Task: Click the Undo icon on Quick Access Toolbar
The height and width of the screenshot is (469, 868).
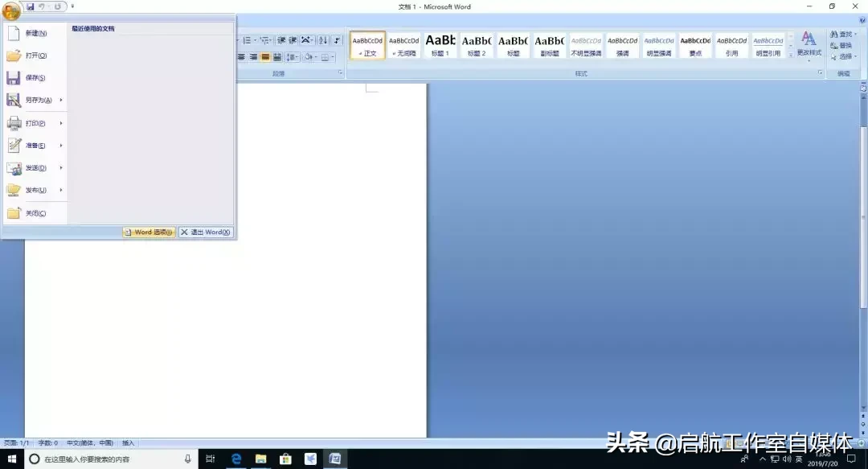Action: point(41,6)
